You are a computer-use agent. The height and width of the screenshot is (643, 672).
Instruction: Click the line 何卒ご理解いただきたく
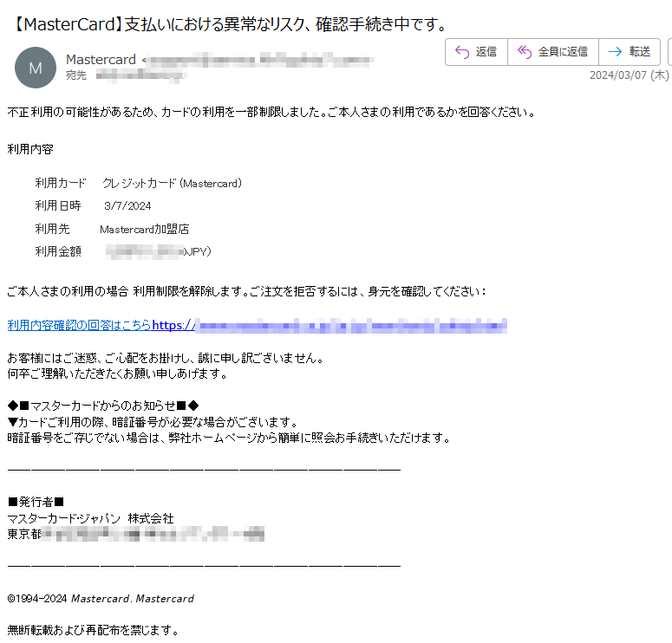pos(117,373)
